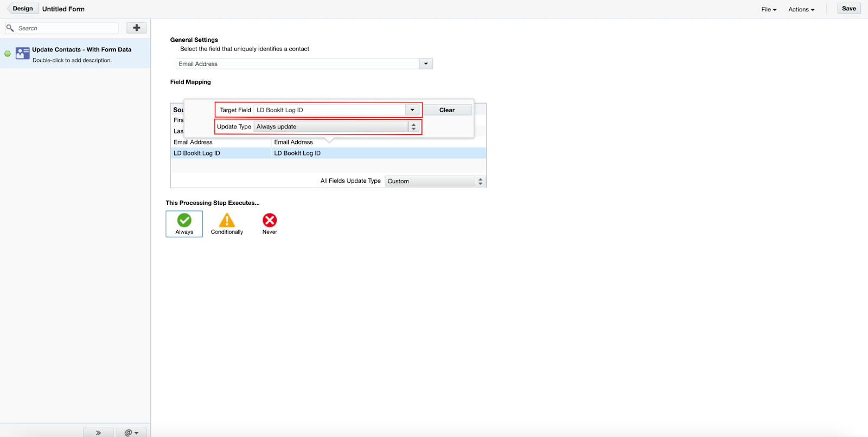Open the Update Type selector
This screenshot has width=868, height=437.
pos(413,127)
